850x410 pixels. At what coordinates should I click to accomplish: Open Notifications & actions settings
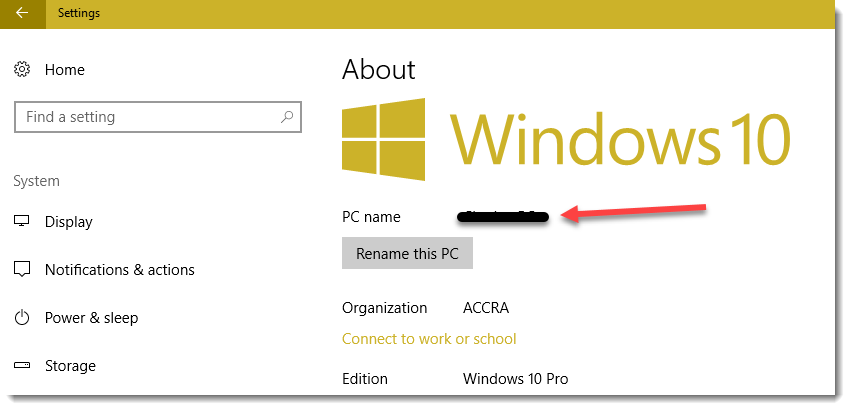(x=120, y=270)
